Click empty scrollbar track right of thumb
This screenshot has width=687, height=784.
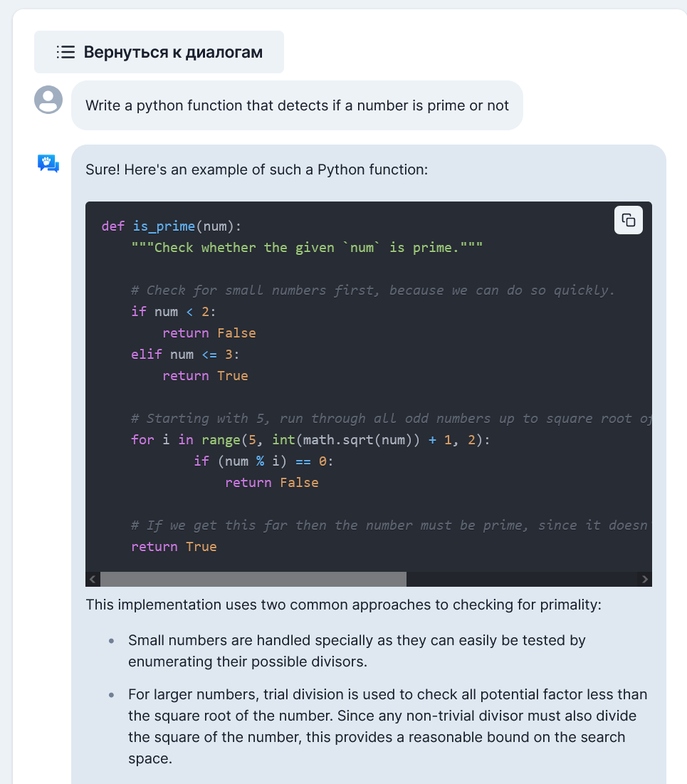click(520, 579)
